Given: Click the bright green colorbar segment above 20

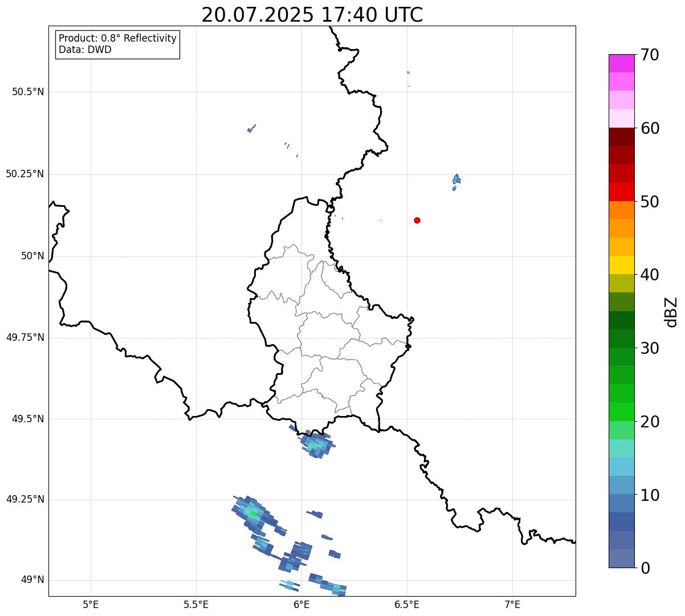Looking at the screenshot, I should 621,412.
